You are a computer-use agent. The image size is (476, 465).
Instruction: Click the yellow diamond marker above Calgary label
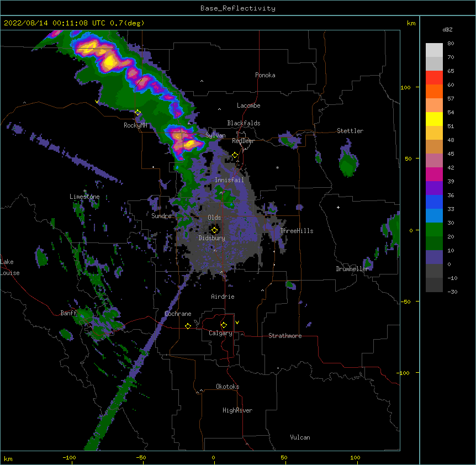coord(224,325)
